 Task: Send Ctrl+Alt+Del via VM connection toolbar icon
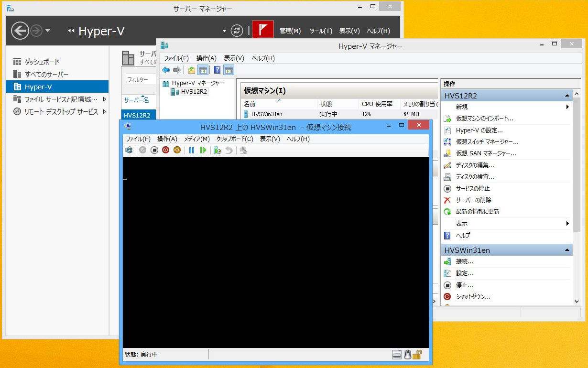(129, 150)
